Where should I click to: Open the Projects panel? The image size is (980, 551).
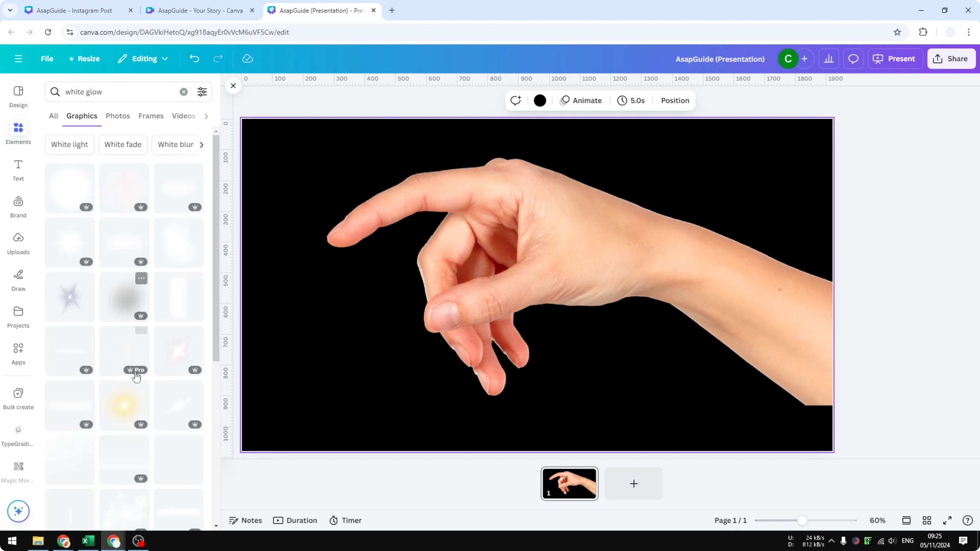(x=18, y=316)
